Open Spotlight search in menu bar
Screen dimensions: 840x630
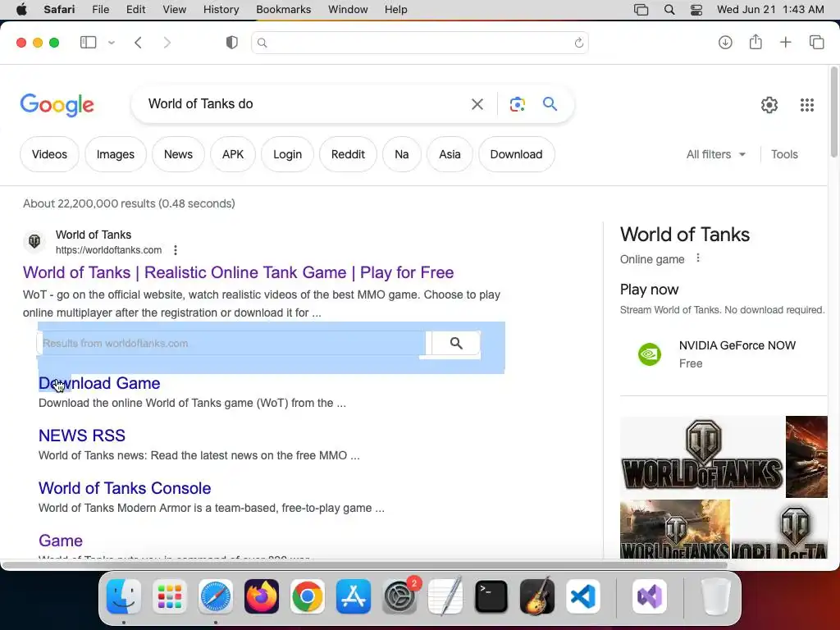(669, 10)
